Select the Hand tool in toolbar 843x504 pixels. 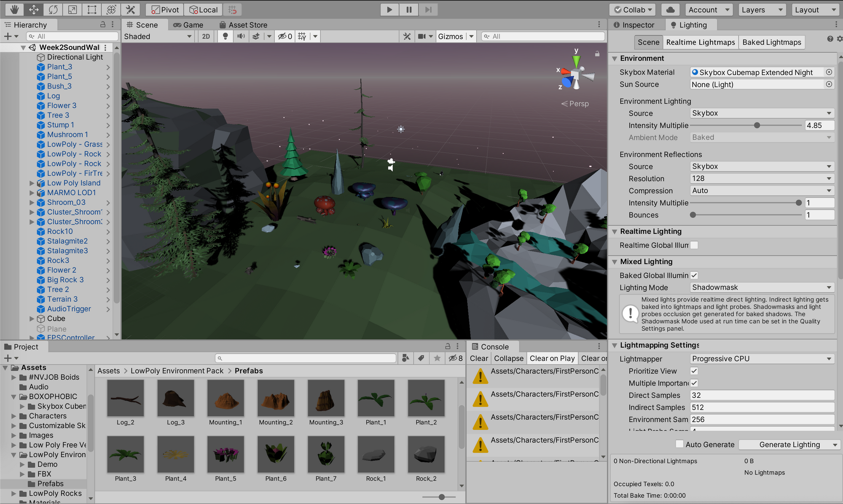coord(14,9)
